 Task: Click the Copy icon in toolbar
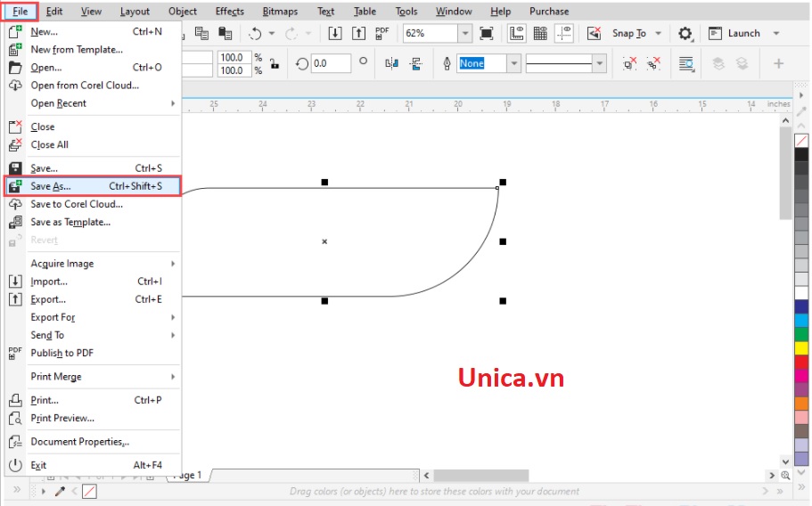click(x=201, y=34)
